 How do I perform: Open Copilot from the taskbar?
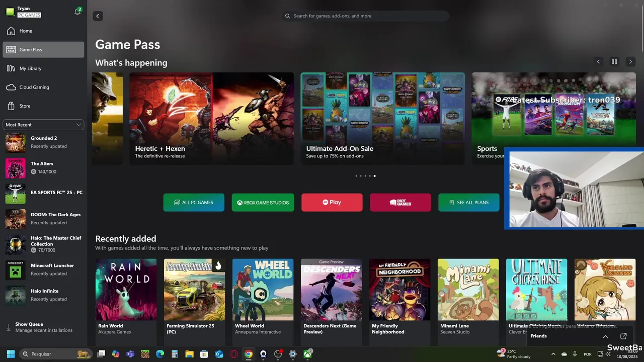tap(116, 354)
